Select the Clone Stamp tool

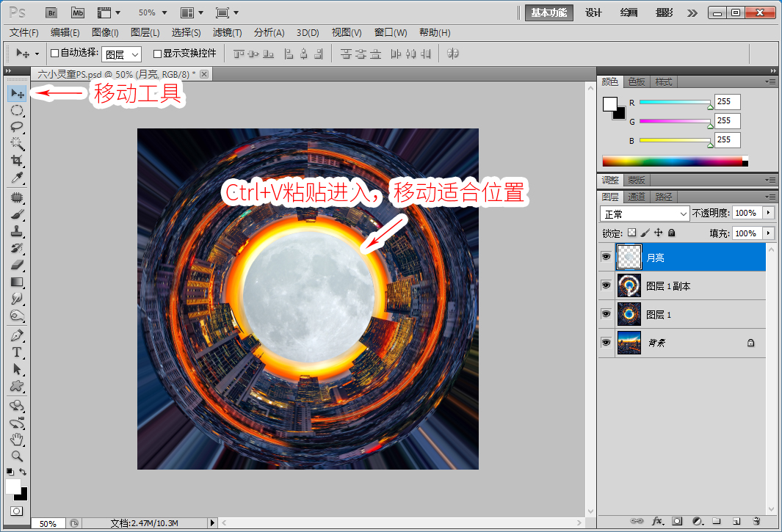tap(17, 231)
